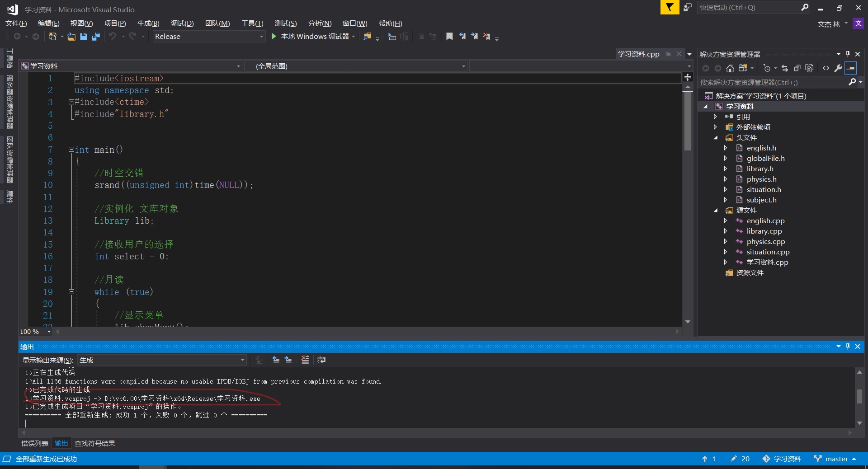Image resolution: width=868 pixels, height=469 pixels.
Task: Clear all text in the output window
Action: click(305, 360)
